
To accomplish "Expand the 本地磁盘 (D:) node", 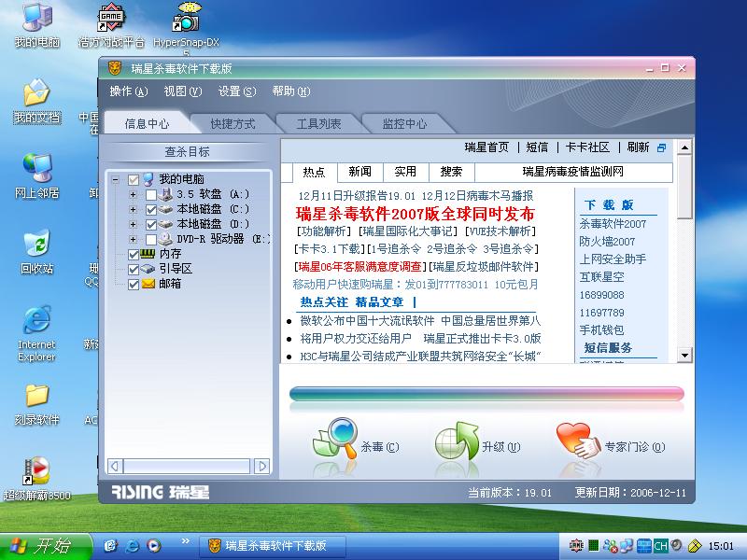I will 133,224.
